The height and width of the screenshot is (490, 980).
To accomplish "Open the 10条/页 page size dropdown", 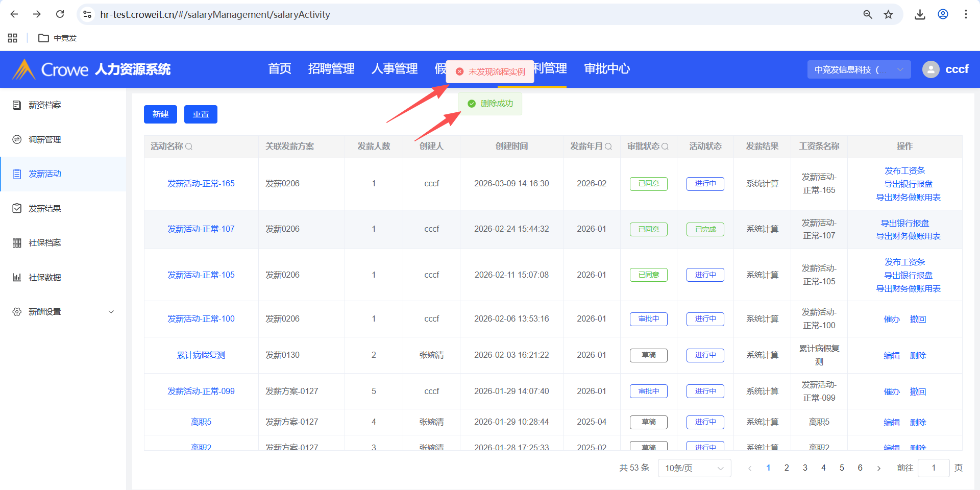I will 694,468.
